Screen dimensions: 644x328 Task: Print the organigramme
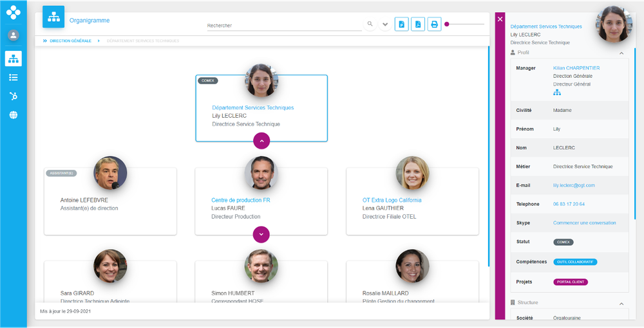click(x=435, y=24)
